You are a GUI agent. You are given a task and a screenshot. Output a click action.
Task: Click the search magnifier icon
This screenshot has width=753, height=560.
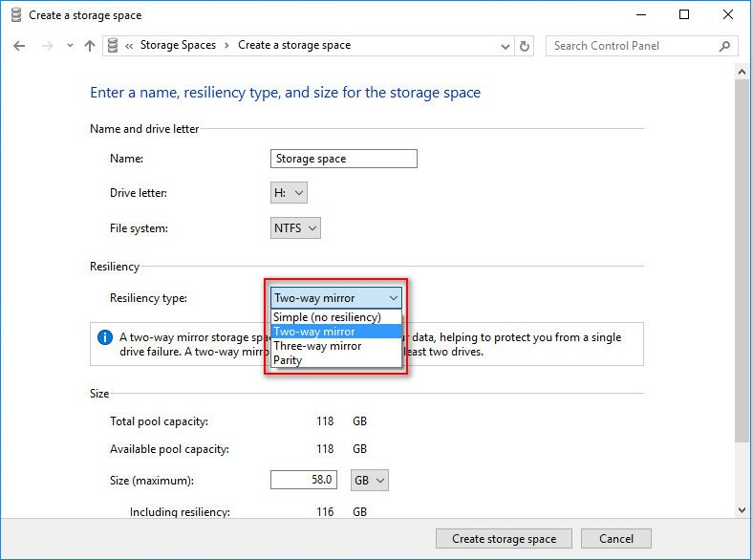(724, 46)
